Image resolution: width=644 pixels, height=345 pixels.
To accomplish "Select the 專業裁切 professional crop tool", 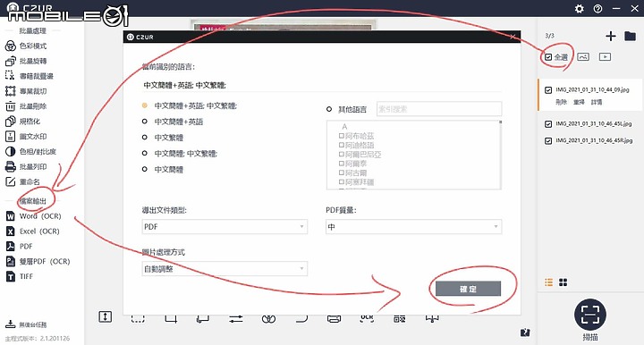I will tap(25, 91).
